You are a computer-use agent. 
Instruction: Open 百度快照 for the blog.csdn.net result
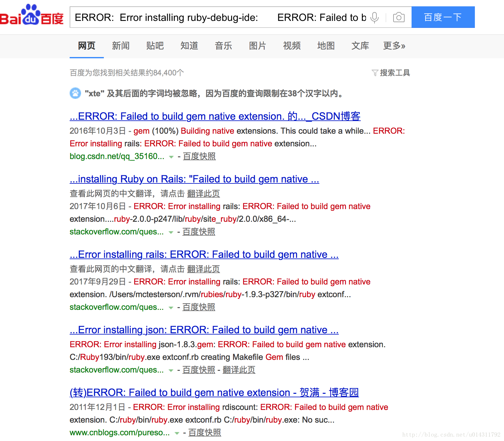[x=199, y=156]
